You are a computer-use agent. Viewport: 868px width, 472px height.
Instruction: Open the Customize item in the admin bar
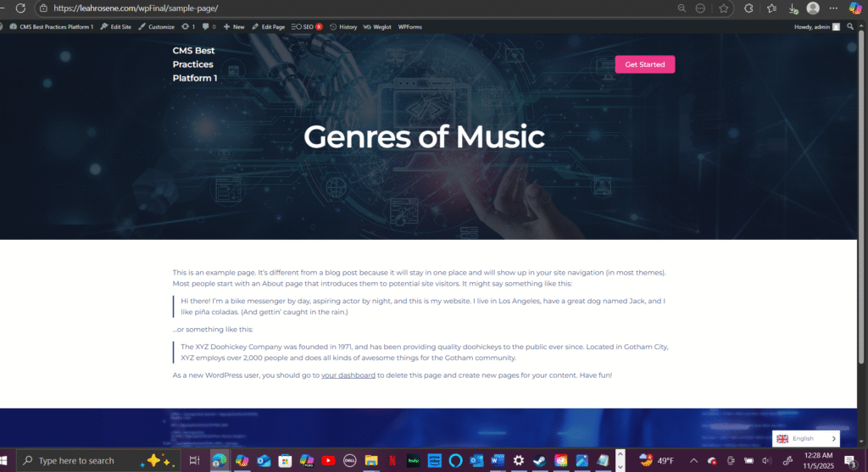tap(156, 26)
